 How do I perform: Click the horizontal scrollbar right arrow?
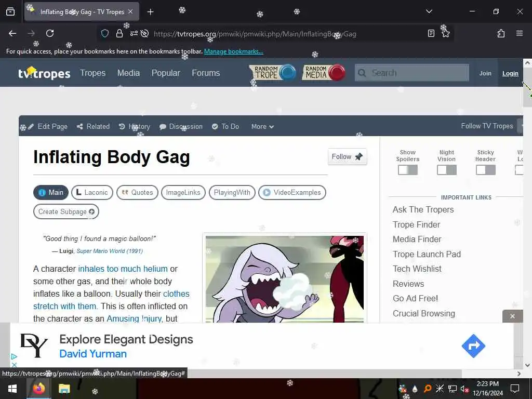[518, 374]
